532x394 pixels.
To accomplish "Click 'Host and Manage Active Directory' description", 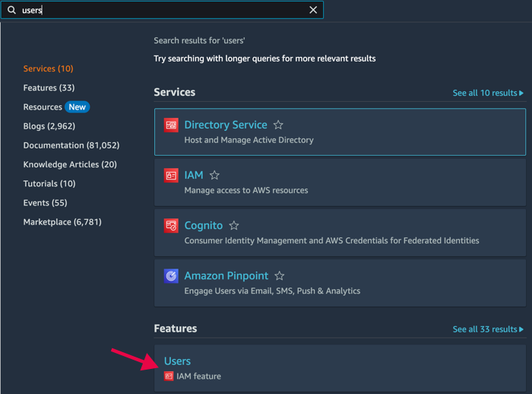I will tap(249, 140).
